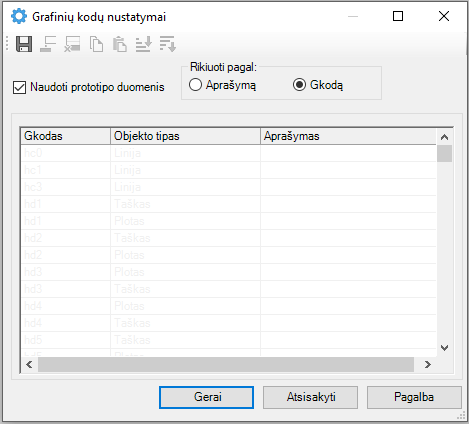Click the Gkodas column header
The width and height of the screenshot is (469, 424).
point(65,136)
